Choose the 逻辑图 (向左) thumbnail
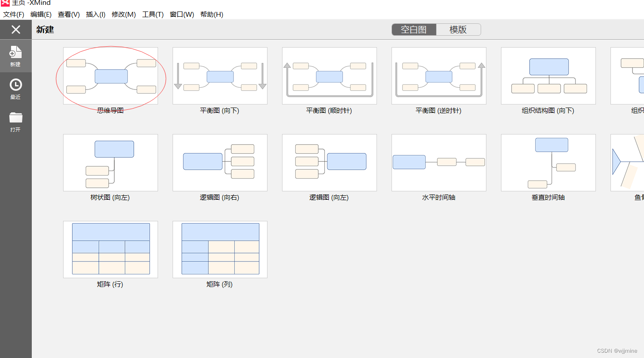Image resolution: width=644 pixels, height=358 pixels. (329, 163)
